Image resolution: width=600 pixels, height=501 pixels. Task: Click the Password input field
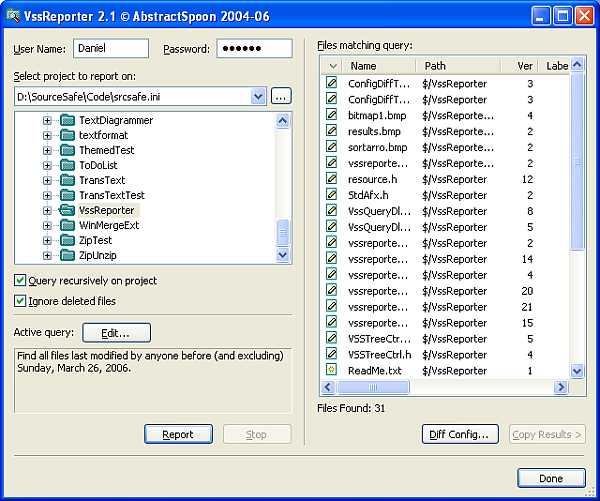pyautogui.click(x=254, y=48)
